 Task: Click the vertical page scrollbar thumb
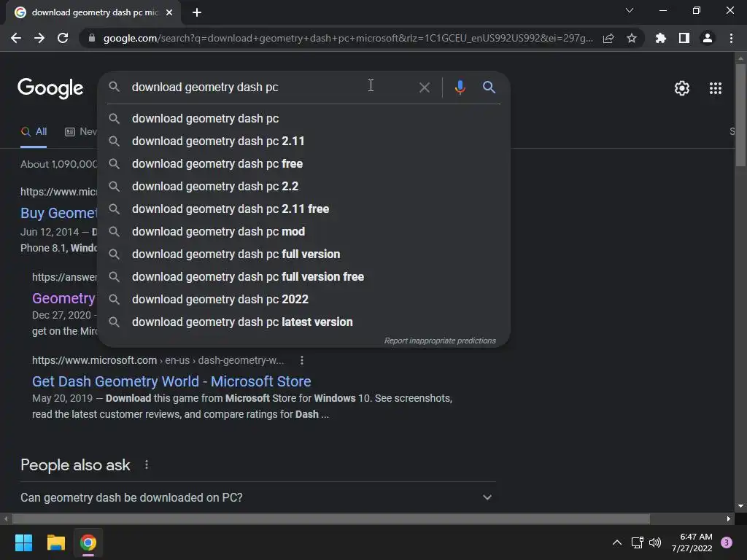740,114
